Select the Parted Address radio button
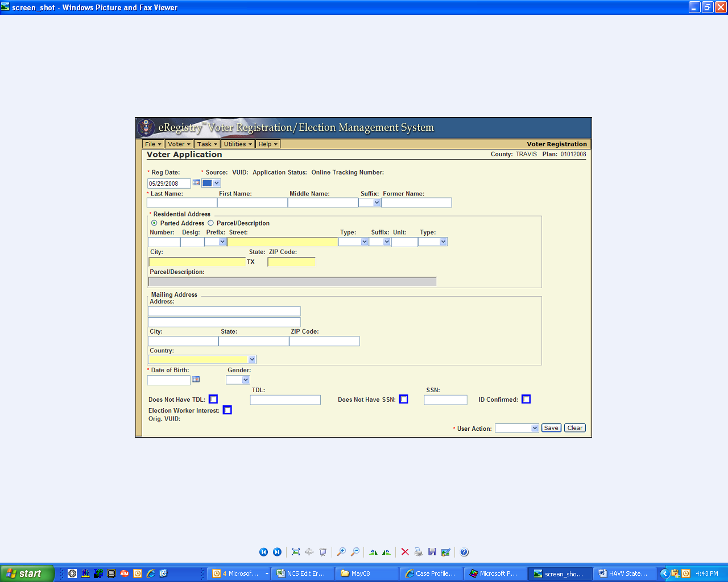The image size is (728, 582). tap(154, 223)
